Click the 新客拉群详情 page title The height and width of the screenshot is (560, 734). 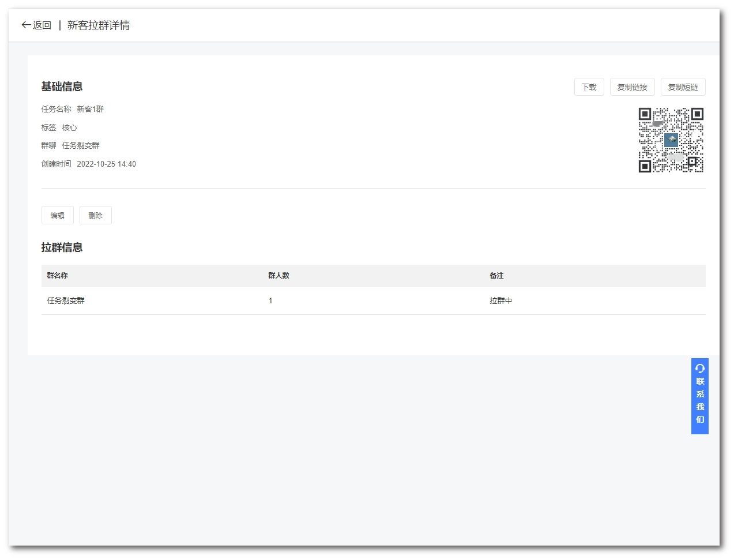pos(98,25)
